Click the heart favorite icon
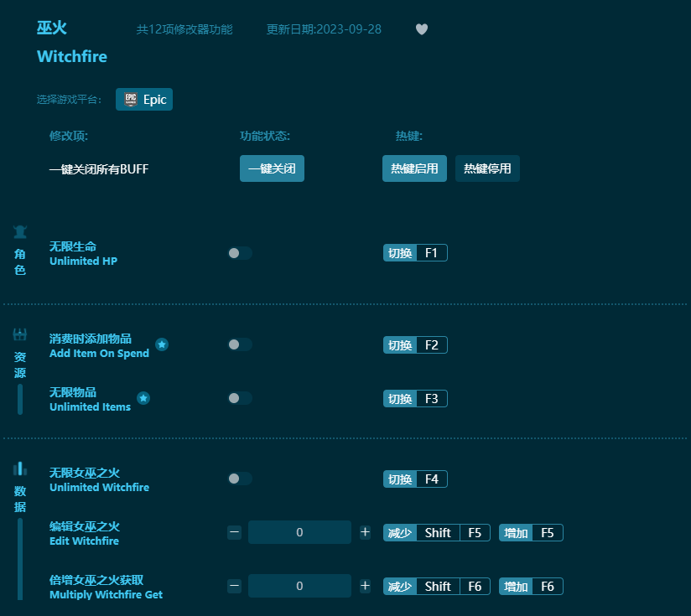The width and height of the screenshot is (691, 616). pos(422,28)
